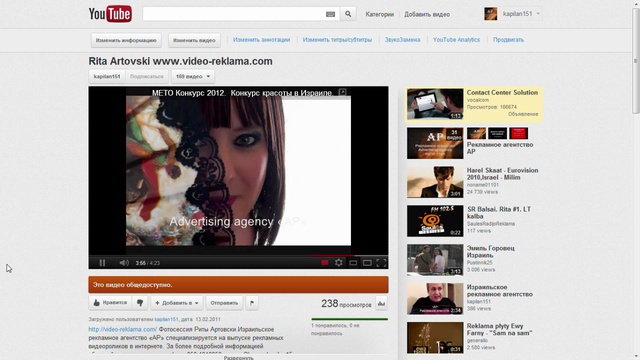Show video statistics chart icon
Viewport: 640px width, 360px height.
point(381,303)
